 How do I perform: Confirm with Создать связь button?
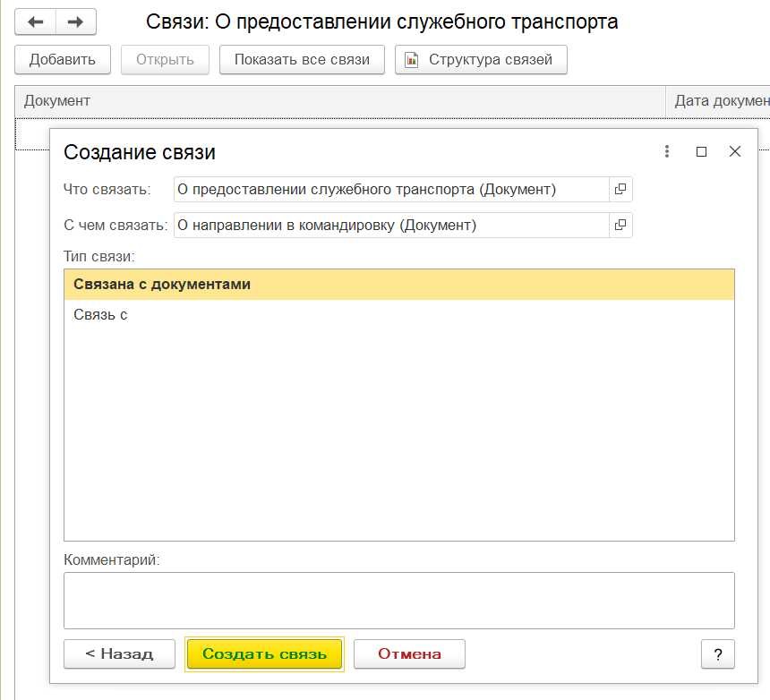point(265,653)
